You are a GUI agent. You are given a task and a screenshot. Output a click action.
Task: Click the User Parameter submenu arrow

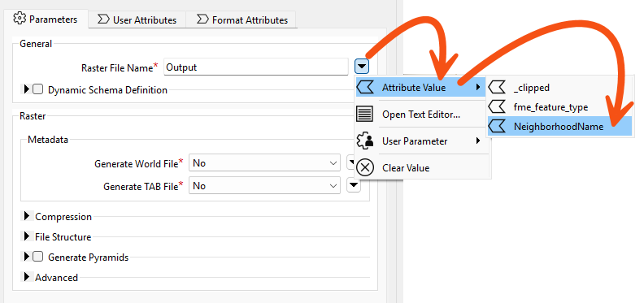tap(477, 141)
